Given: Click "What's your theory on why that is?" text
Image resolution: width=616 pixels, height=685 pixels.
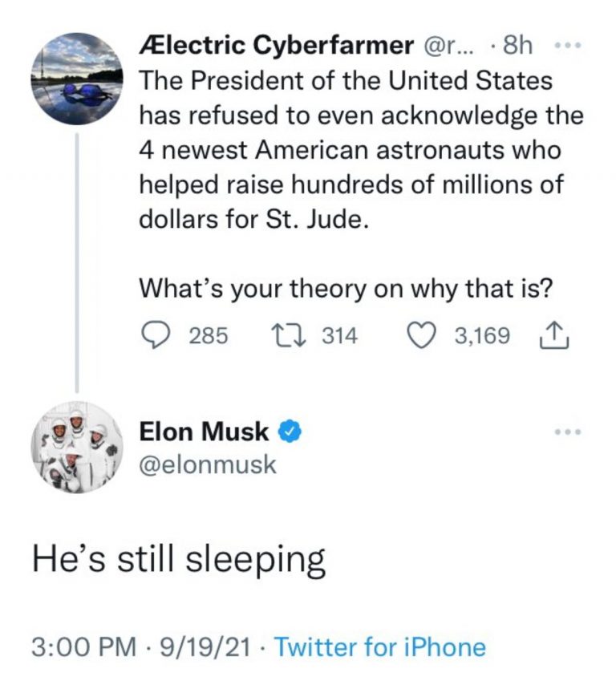Looking at the screenshot, I should [346, 288].
